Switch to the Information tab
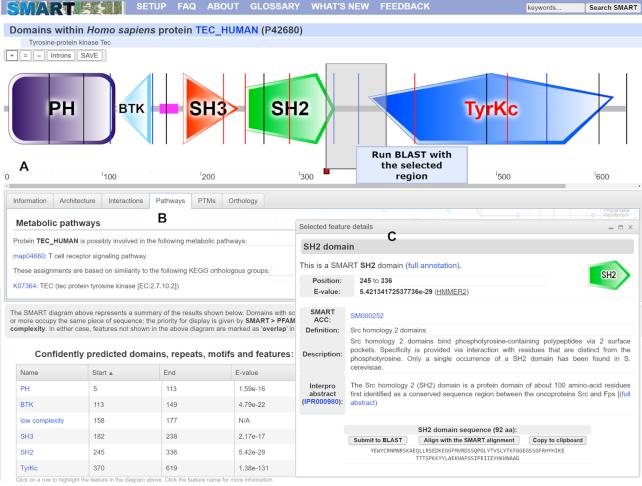Viewport: 642px width, 486px height. tap(29, 201)
